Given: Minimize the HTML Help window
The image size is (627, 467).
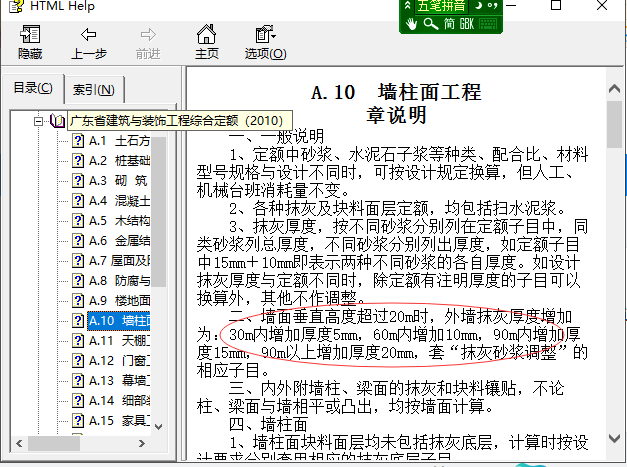Looking at the screenshot, I should tap(511, 5).
